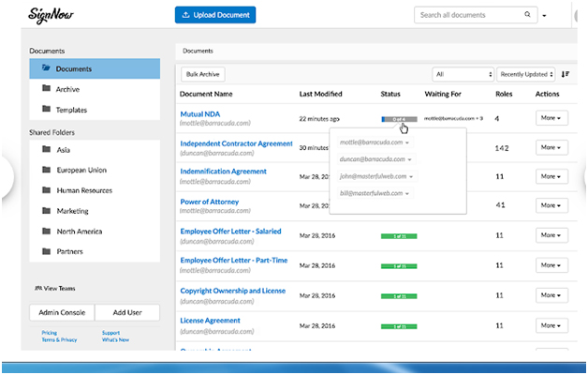Open the European Union shared folder
The height and width of the screenshot is (375, 588).
(95, 170)
